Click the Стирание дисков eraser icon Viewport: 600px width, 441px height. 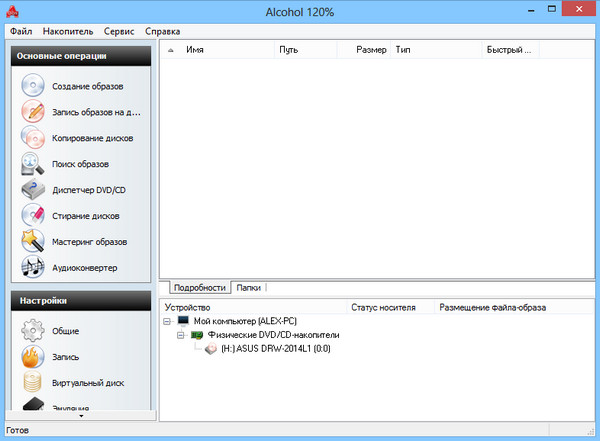click(34, 216)
